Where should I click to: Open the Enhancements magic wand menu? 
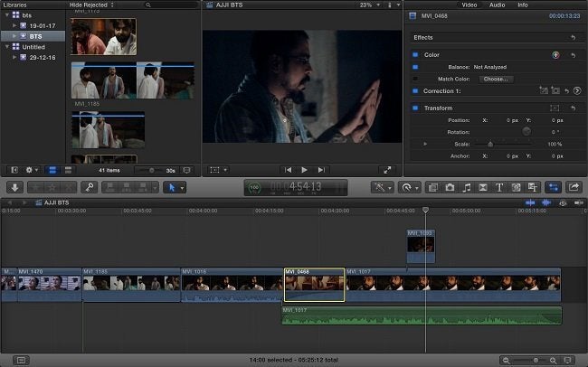click(382, 187)
